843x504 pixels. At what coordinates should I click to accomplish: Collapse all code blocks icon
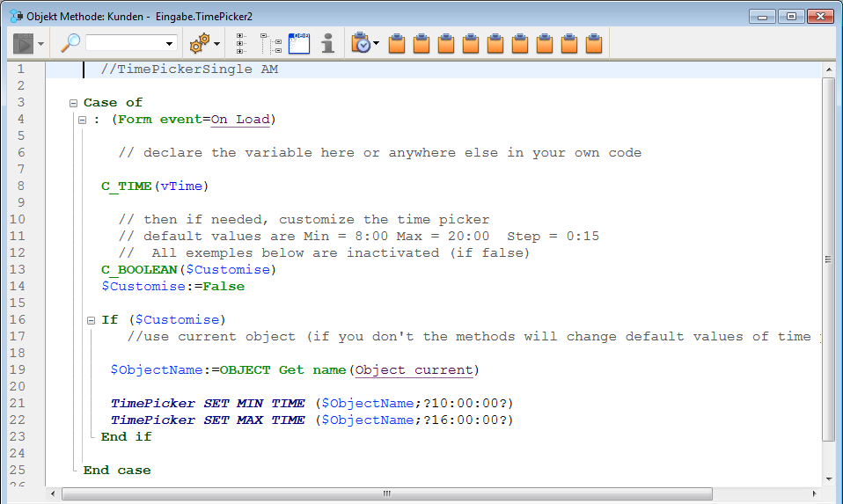point(272,43)
